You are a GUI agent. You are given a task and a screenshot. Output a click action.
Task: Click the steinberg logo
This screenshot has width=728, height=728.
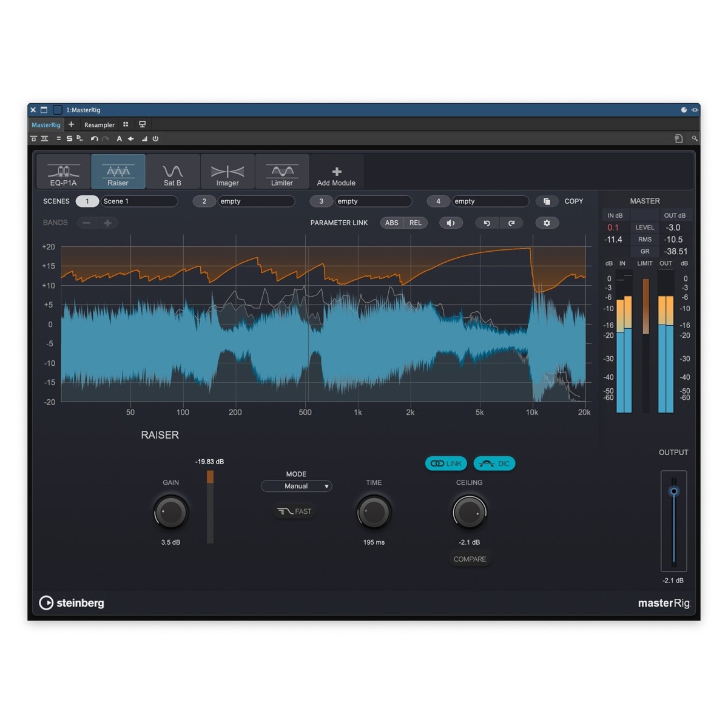click(x=72, y=602)
